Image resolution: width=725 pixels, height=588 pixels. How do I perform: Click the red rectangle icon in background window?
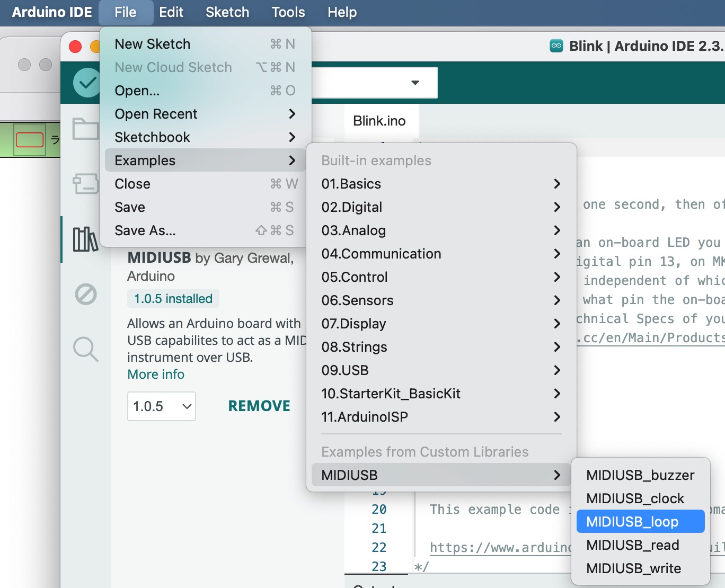(30, 140)
